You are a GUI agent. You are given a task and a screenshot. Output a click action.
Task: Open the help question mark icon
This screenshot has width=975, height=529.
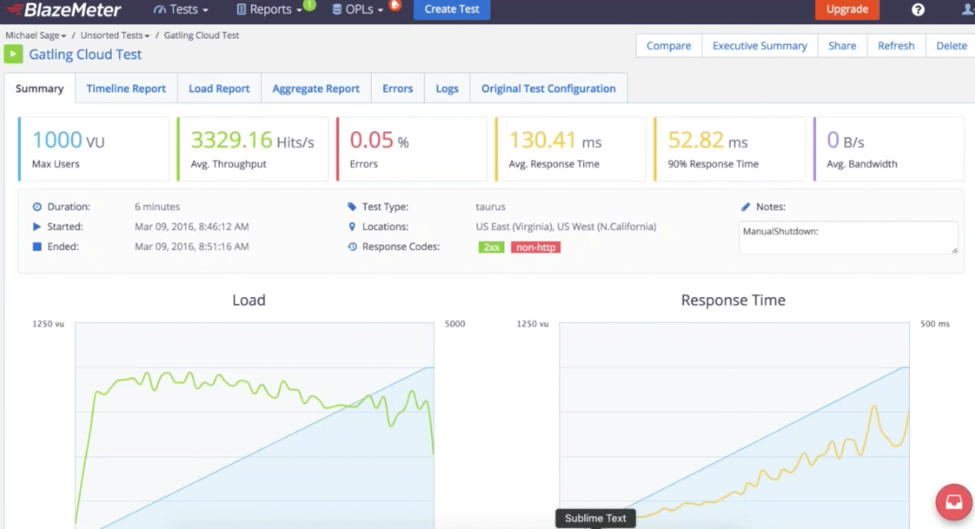click(918, 9)
